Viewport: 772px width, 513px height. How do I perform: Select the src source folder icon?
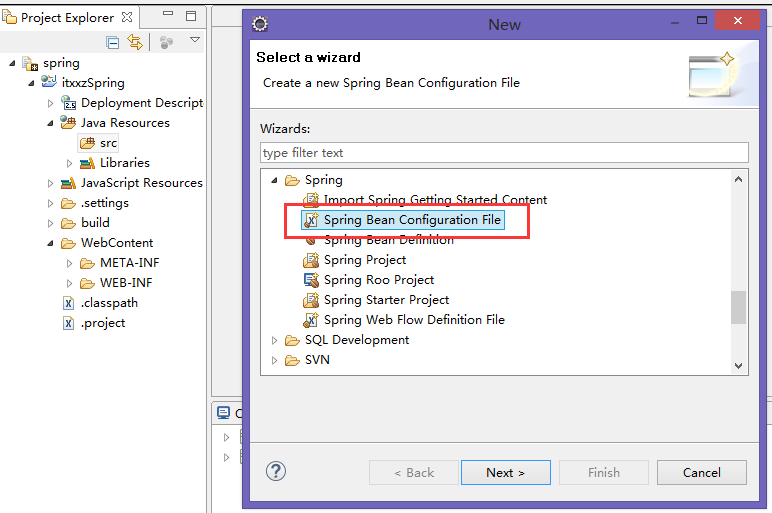pyautogui.click(x=88, y=143)
